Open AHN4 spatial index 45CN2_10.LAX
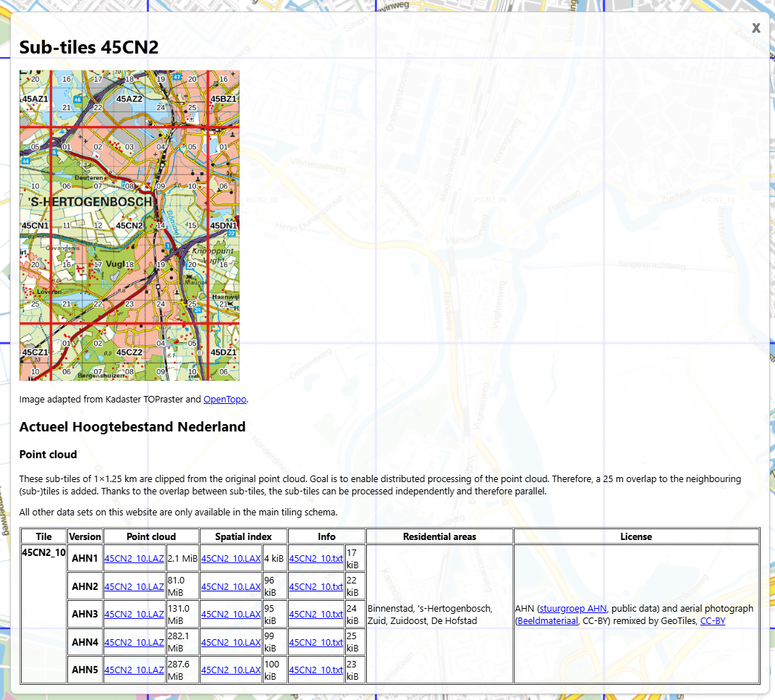Screen dimensions: 775x700 tap(231, 642)
